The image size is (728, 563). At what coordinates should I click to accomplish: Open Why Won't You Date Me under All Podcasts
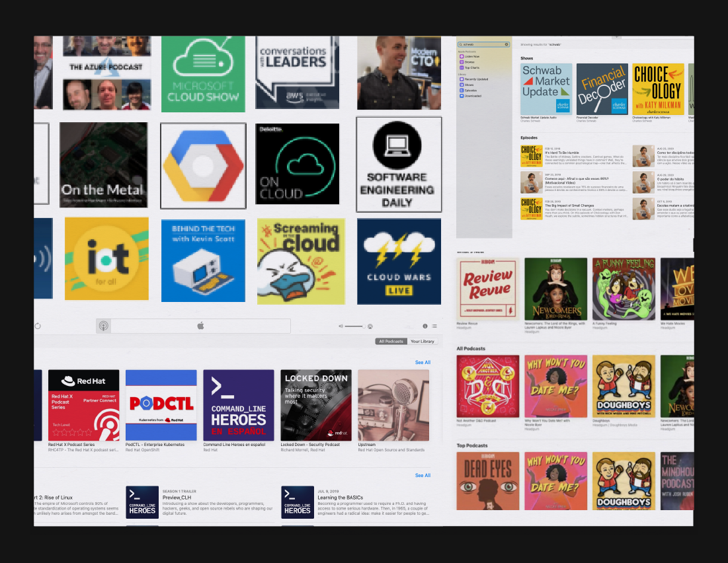tap(555, 387)
